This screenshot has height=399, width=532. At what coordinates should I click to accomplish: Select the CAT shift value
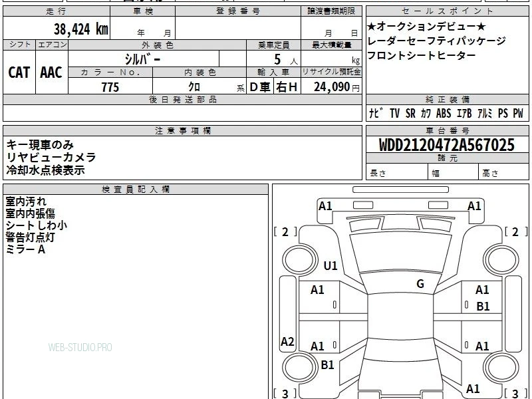(x=19, y=72)
